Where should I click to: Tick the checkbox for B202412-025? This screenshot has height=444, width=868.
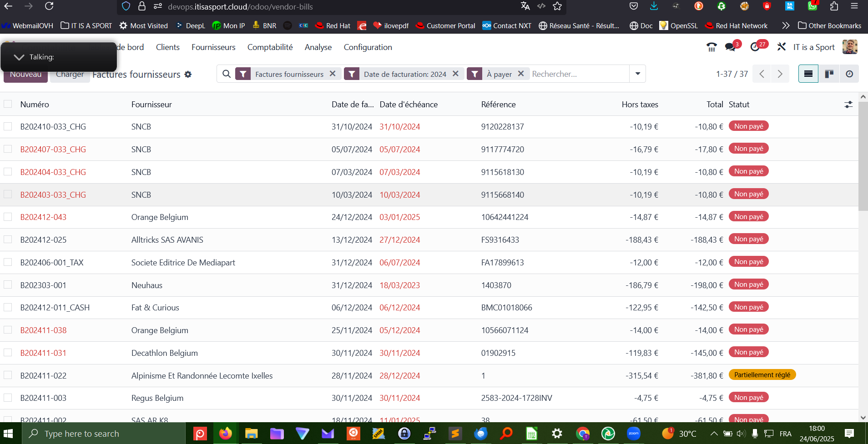[8, 239]
